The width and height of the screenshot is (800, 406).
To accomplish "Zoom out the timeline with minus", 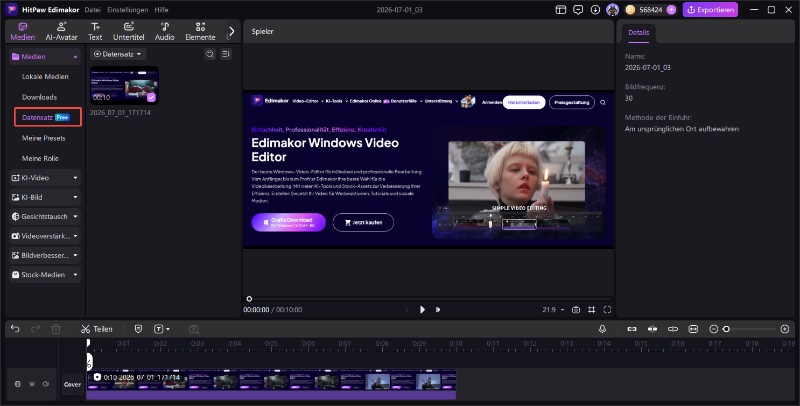I will pyautogui.click(x=714, y=329).
